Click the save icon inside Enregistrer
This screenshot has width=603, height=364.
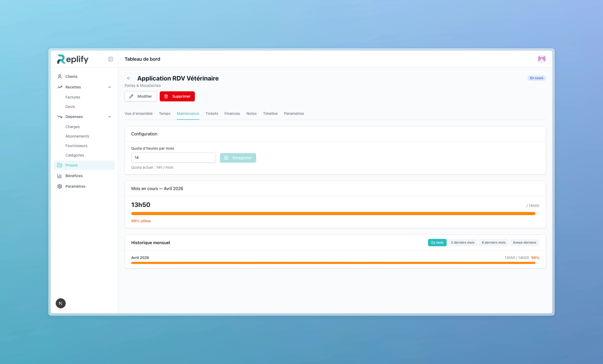pos(226,158)
